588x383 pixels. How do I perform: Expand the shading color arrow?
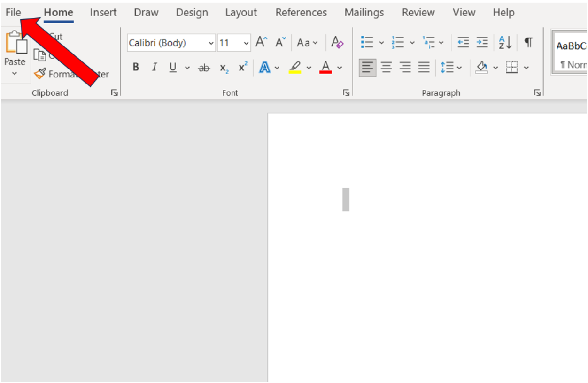coord(495,68)
